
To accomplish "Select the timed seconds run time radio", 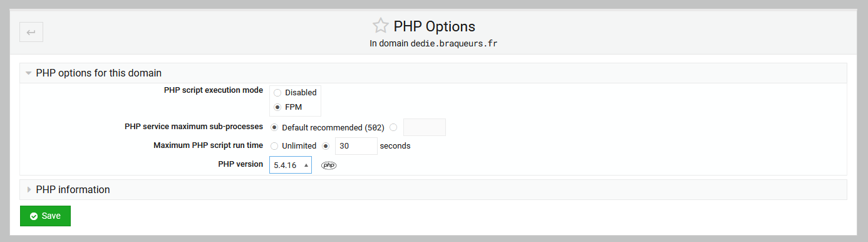I will (326, 146).
